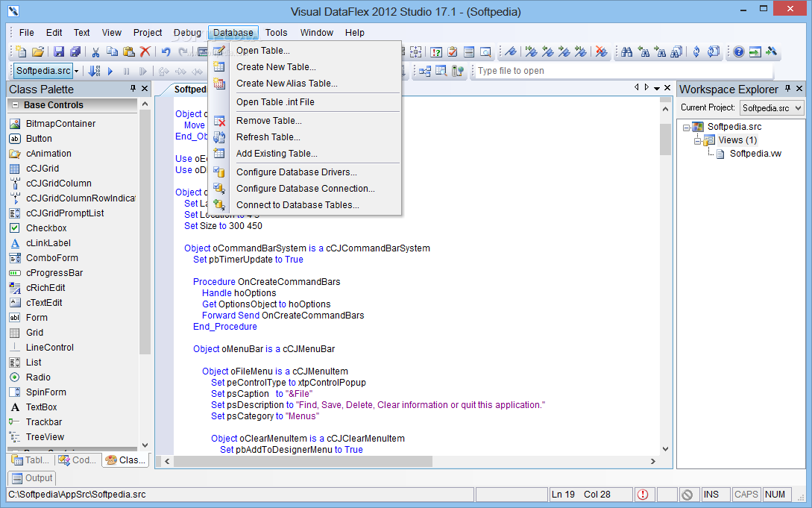Click the editor tab scroll-left arrow
The height and width of the screenshot is (508, 812).
[637, 87]
